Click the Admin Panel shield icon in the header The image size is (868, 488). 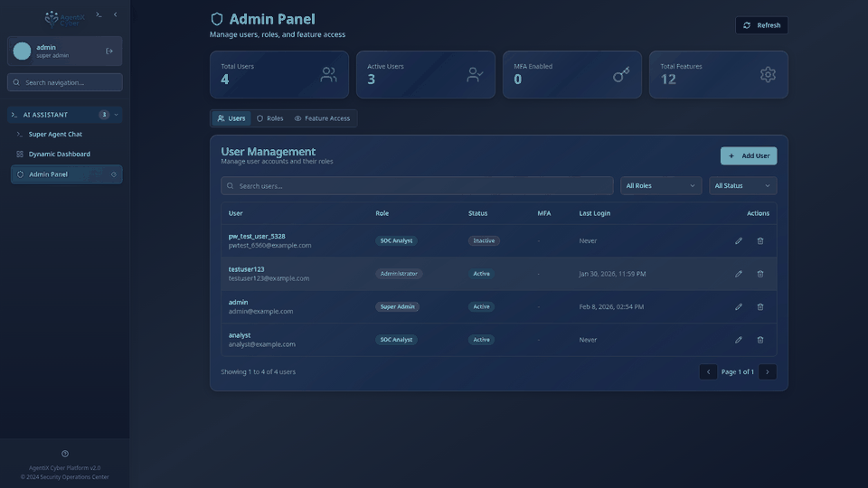click(217, 19)
